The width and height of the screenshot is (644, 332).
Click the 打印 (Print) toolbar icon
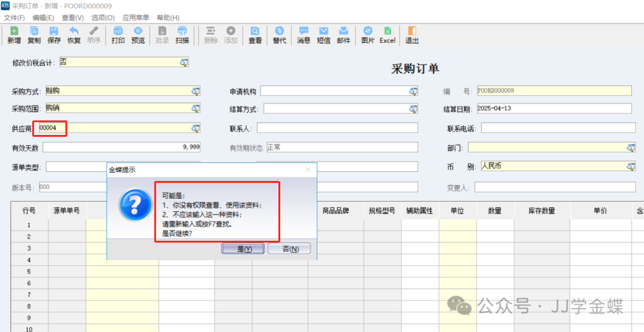tap(118, 35)
